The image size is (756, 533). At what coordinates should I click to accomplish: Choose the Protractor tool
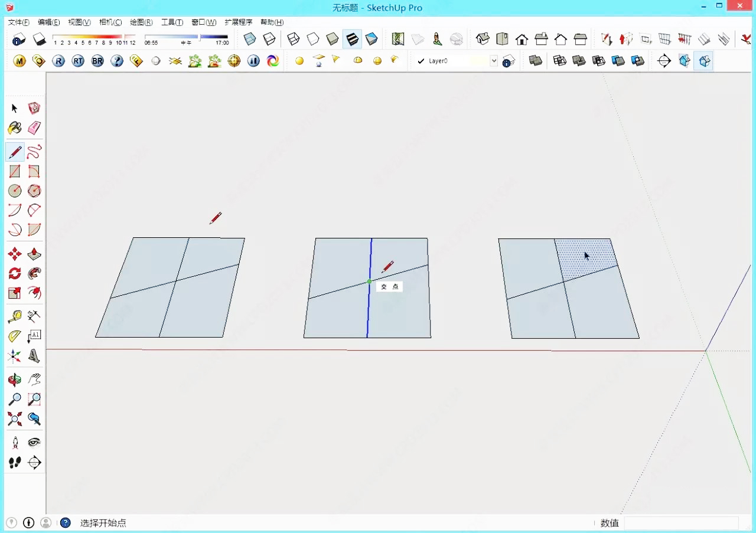click(15, 336)
